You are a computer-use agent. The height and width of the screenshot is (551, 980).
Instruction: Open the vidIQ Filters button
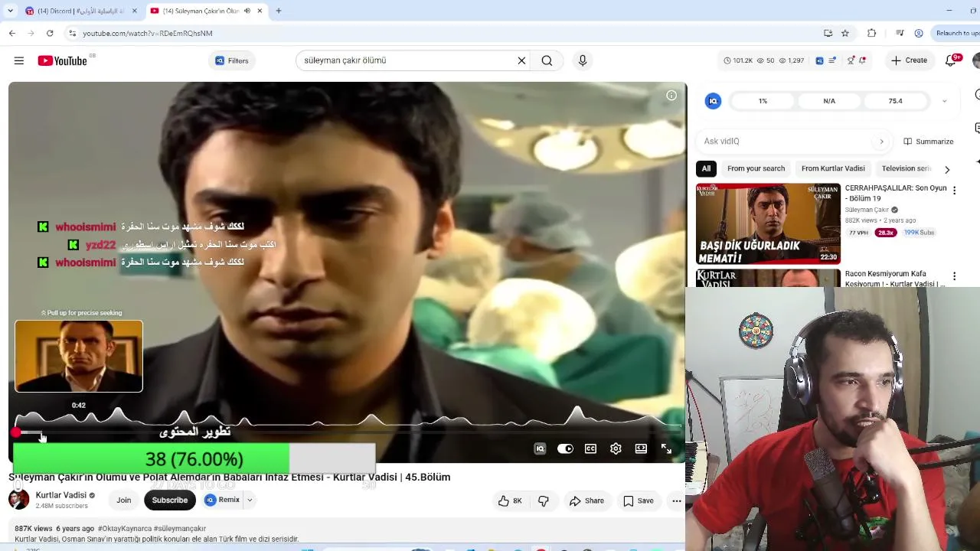(231, 60)
